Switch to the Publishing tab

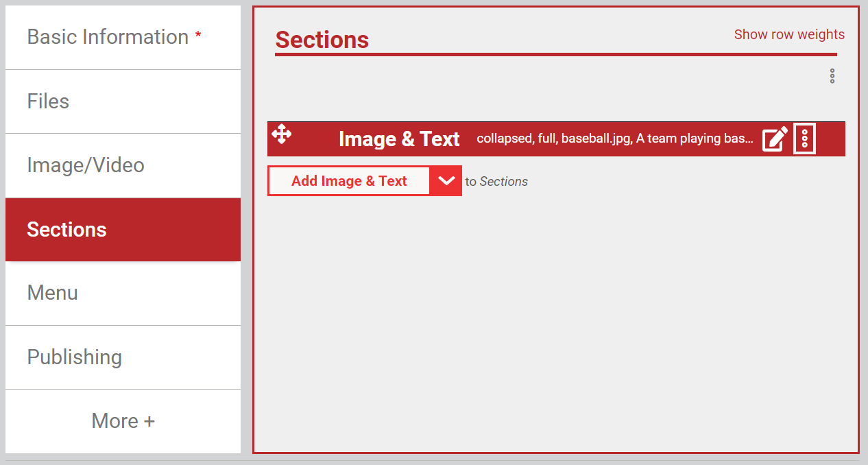(123, 357)
